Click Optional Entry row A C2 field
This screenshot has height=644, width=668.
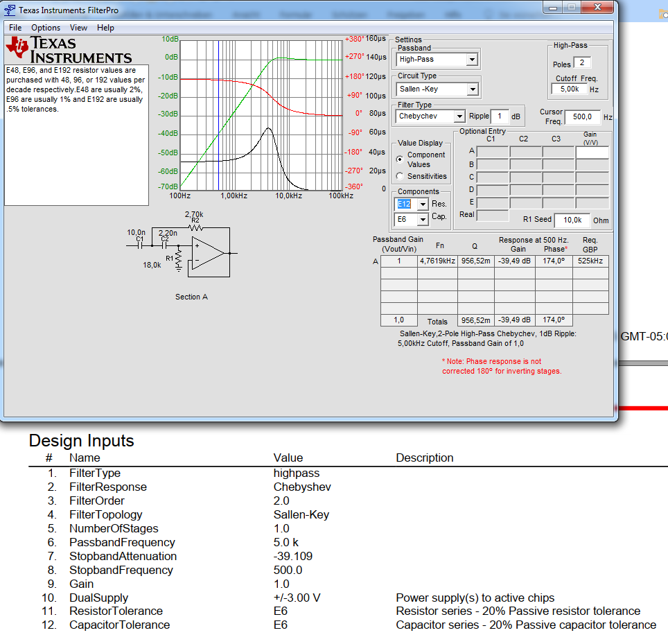pyautogui.click(x=526, y=152)
